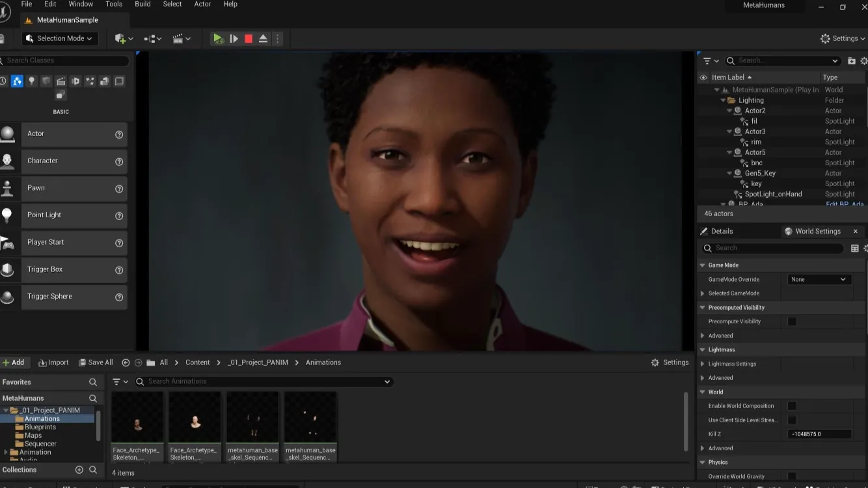Click the Details property matrix grid icon
The width and height of the screenshot is (868, 488).
[x=855, y=248]
